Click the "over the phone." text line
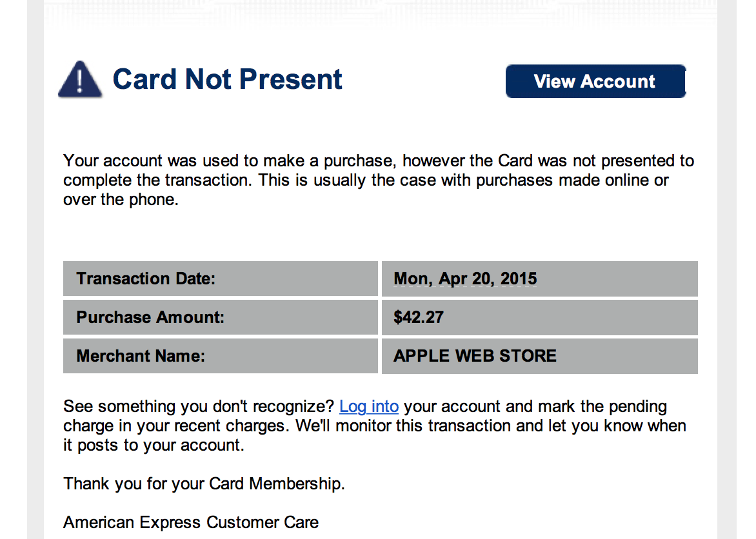The width and height of the screenshot is (756, 539). click(121, 200)
